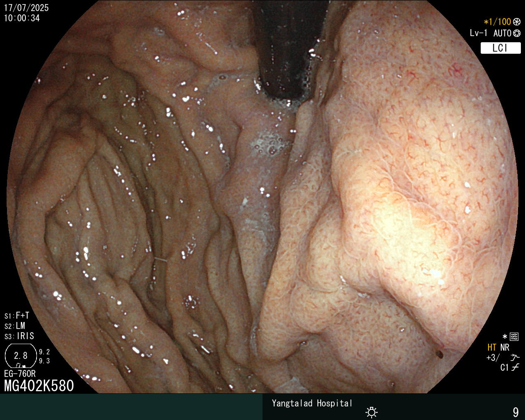
Task: Click the EG-760R scope model text
Action: point(20,374)
